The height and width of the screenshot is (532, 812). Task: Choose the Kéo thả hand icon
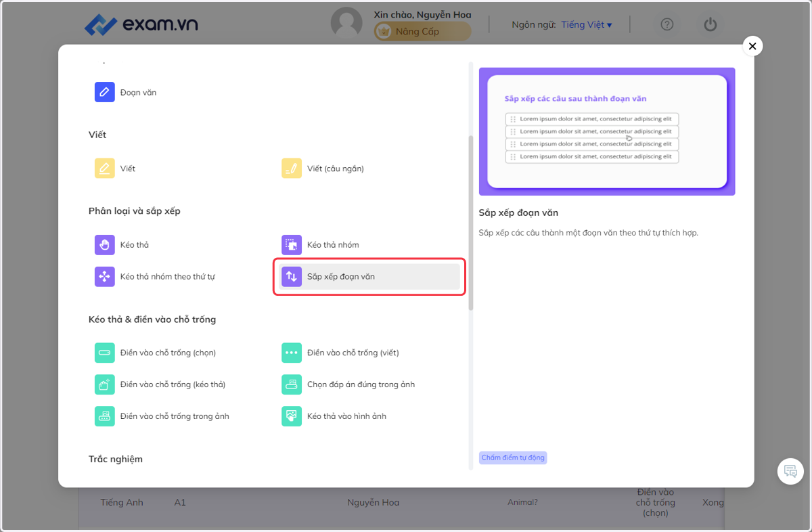coord(104,245)
